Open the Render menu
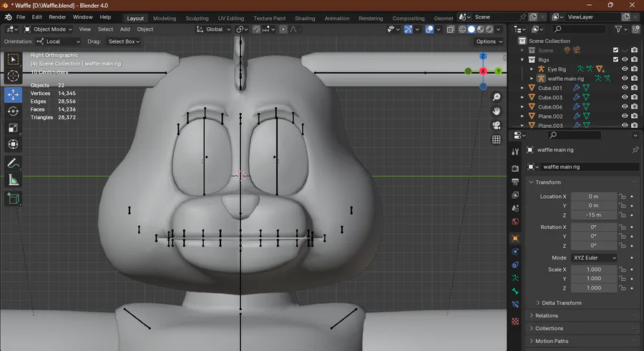644x351 pixels. pos(57,17)
